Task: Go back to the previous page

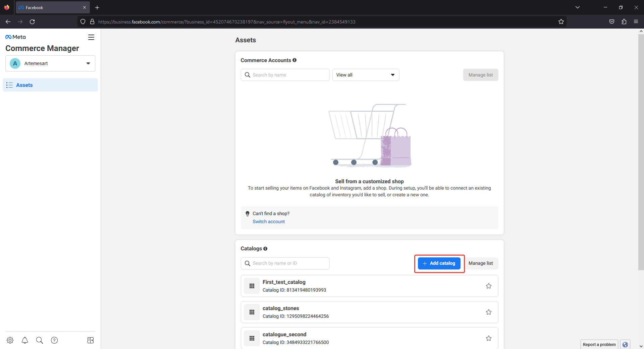Action: [x=8, y=22]
